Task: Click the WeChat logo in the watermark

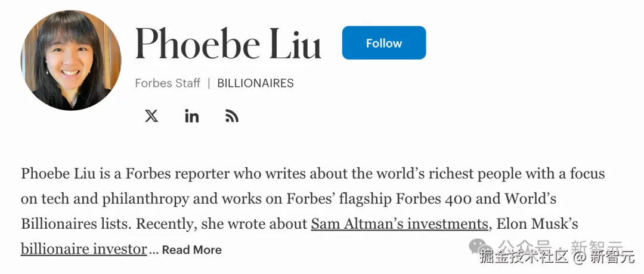Action: (x=478, y=246)
